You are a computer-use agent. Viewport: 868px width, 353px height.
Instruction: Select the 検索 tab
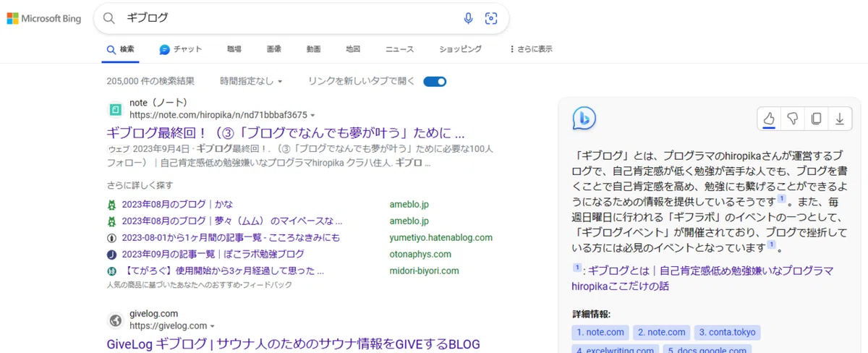[x=120, y=49]
